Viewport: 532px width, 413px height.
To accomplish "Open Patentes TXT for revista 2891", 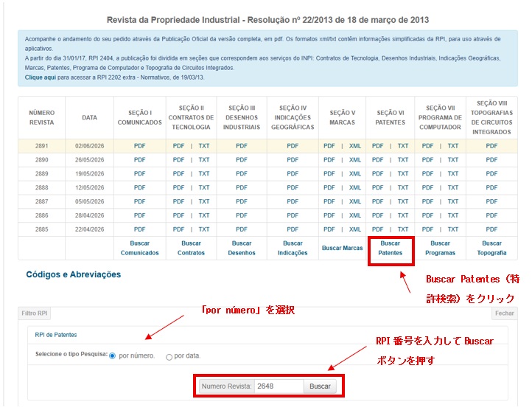I will tap(403, 146).
